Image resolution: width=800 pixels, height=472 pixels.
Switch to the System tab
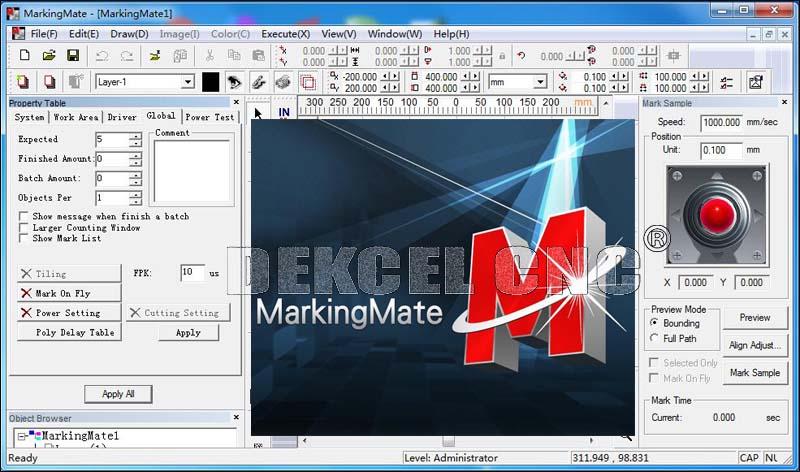[x=29, y=117]
